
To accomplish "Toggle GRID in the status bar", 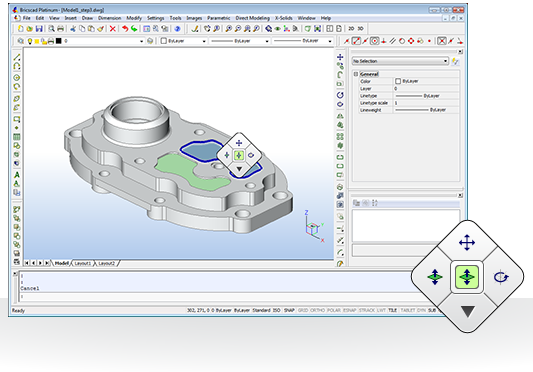I will 303,310.
